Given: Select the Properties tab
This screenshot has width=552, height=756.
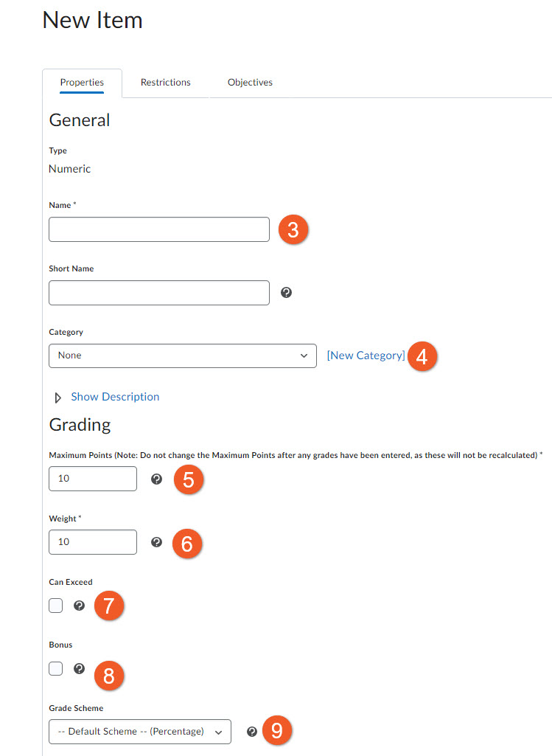Looking at the screenshot, I should coord(82,83).
